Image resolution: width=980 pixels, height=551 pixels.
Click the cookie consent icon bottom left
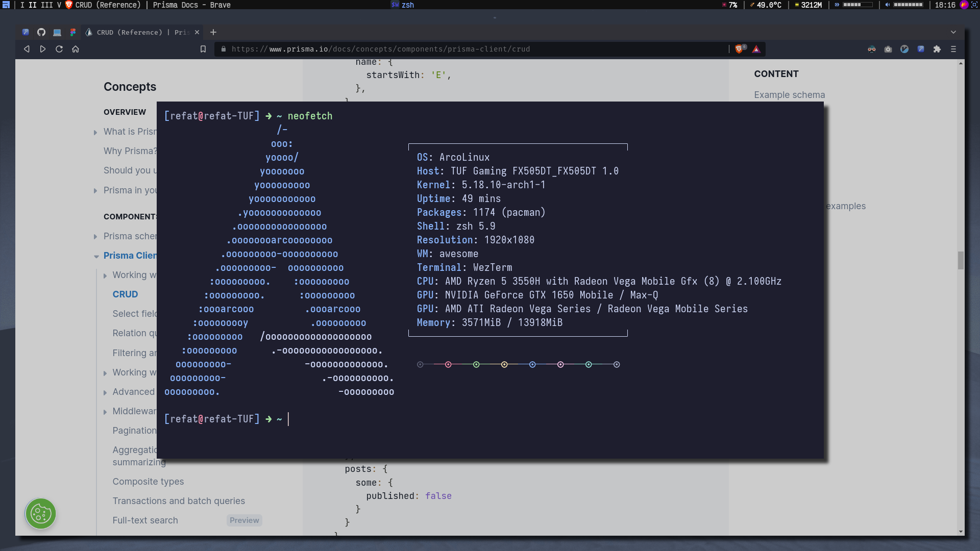tap(40, 513)
